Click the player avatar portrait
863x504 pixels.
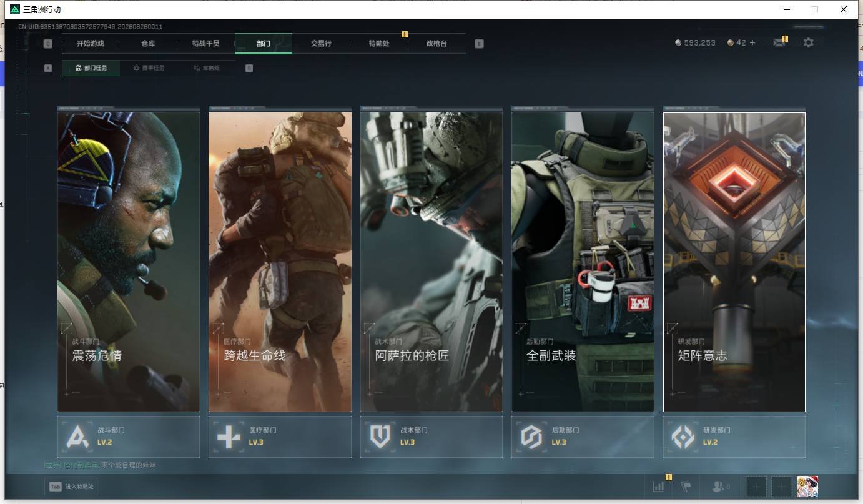pos(807,487)
